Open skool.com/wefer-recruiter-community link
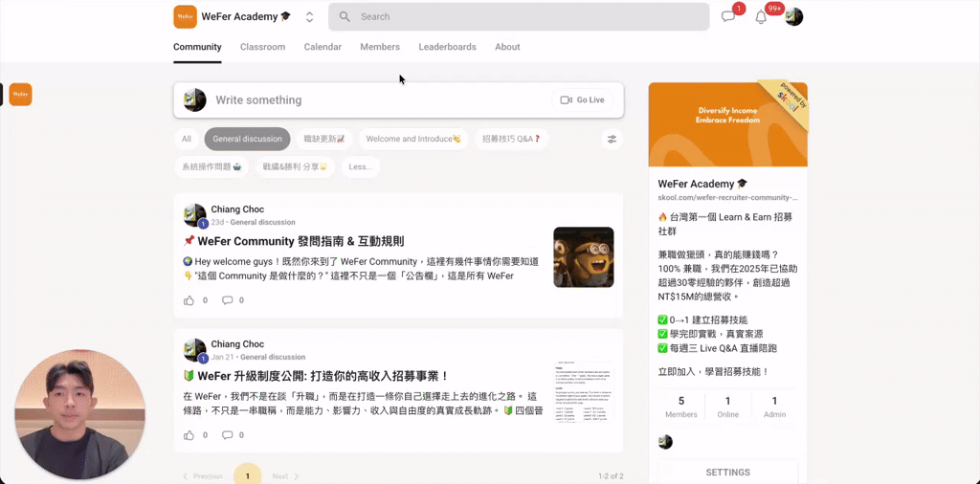 click(x=727, y=198)
